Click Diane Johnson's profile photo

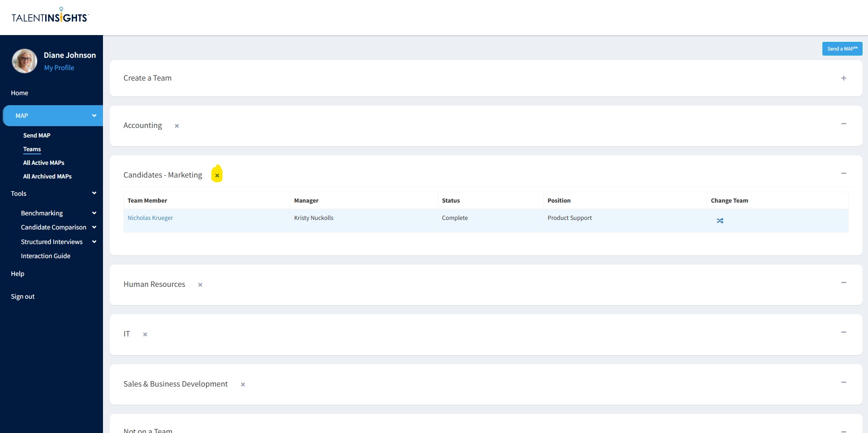coord(25,61)
